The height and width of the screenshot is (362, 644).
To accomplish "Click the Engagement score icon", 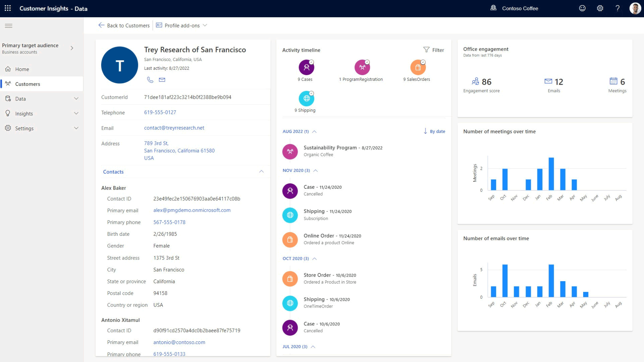I will pos(475,81).
